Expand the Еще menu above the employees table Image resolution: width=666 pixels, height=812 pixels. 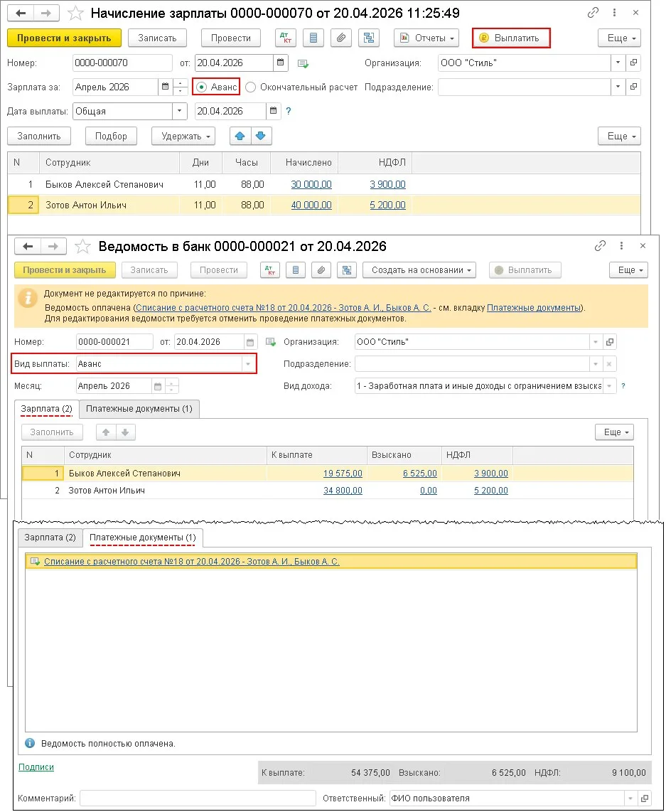tap(619, 137)
